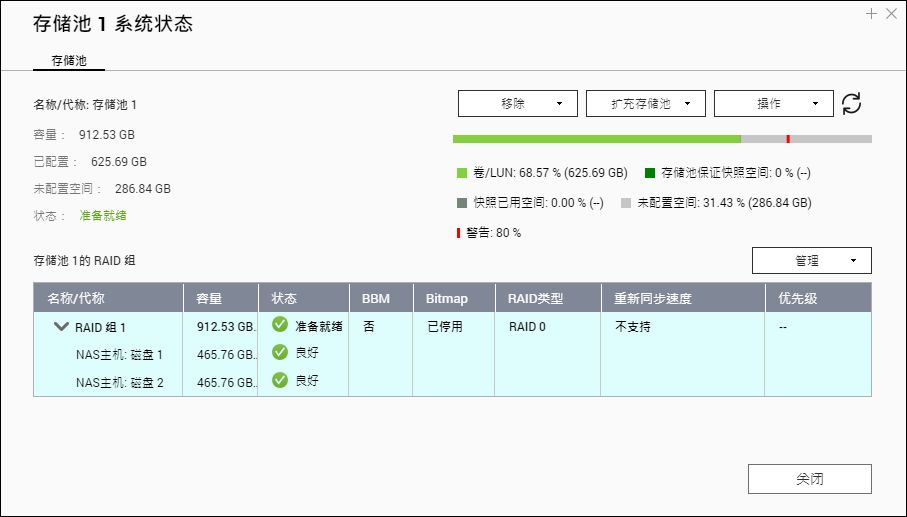907x517 pixels.
Task: Click green check icon for 磁盘 1 status
Action: [x=280, y=352]
